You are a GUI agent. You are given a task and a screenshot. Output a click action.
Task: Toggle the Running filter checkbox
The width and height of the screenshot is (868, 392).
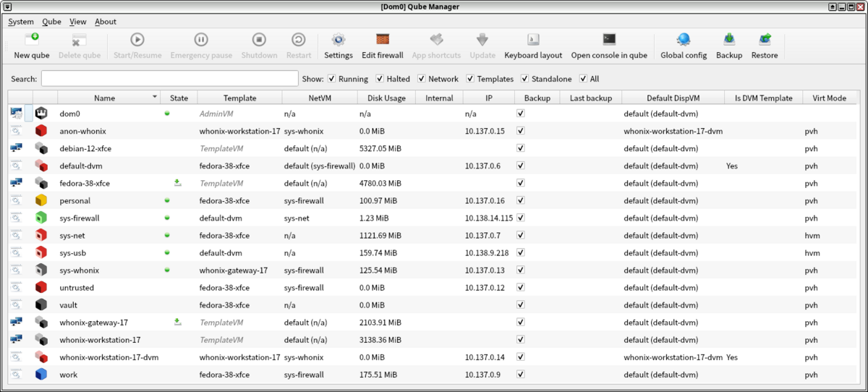(x=332, y=79)
